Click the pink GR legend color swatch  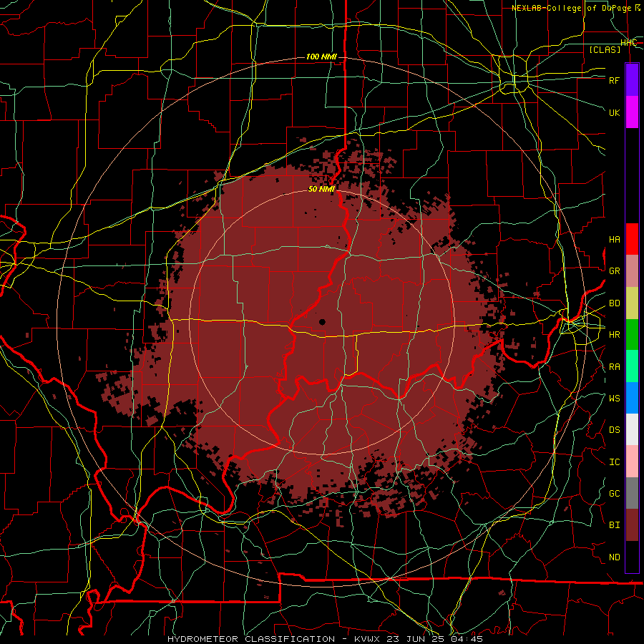point(632,271)
